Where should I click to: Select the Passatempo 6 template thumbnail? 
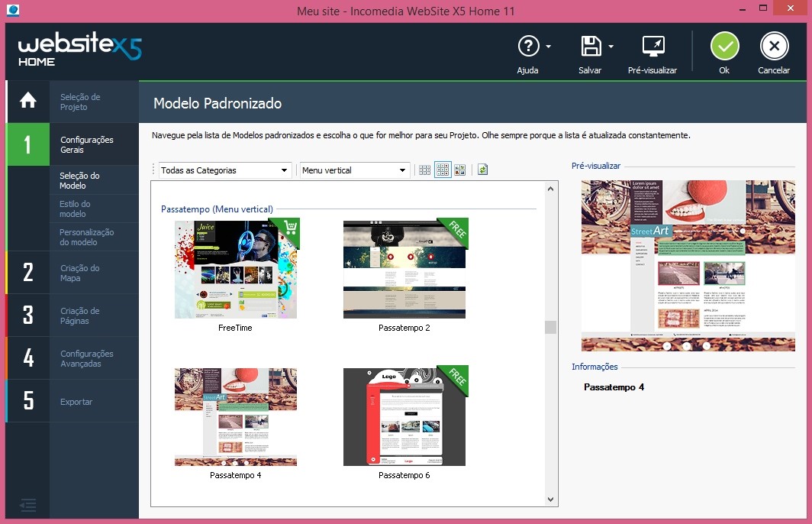[x=404, y=417]
